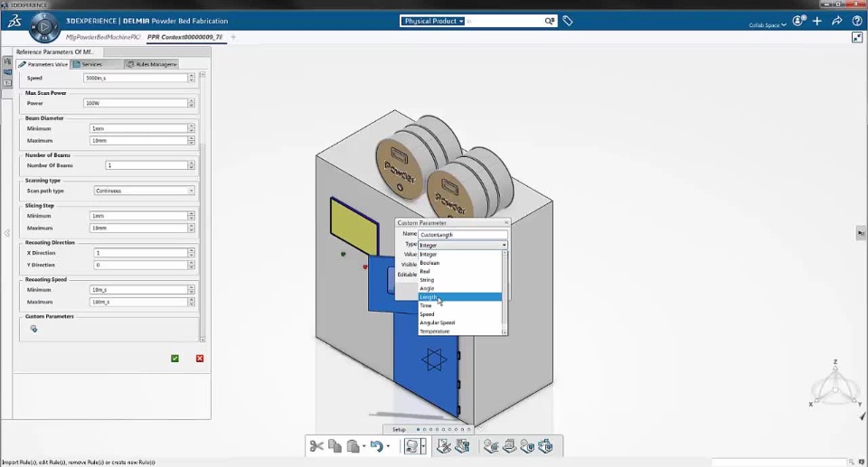This screenshot has height=467, width=868.
Task: Choose Integer in the type list
Action: point(459,255)
